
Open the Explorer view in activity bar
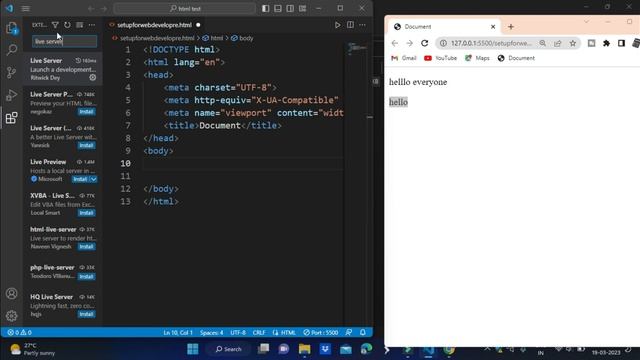tap(11, 28)
